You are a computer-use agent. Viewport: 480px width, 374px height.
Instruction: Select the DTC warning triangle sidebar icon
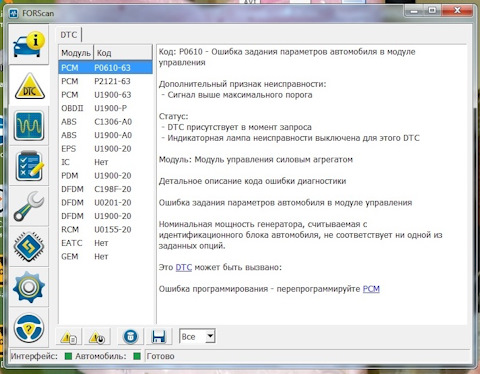coord(29,86)
